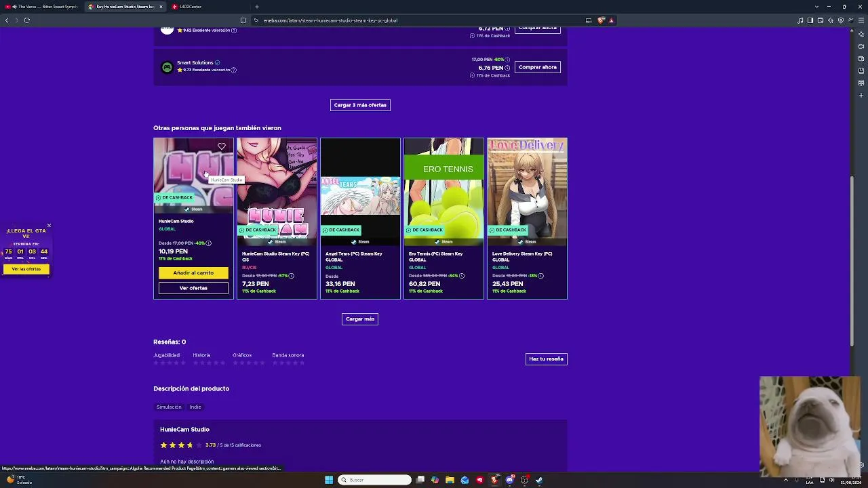The height and width of the screenshot is (488, 868).
Task: Click the Gráficos star rating row
Action: pos(249,363)
